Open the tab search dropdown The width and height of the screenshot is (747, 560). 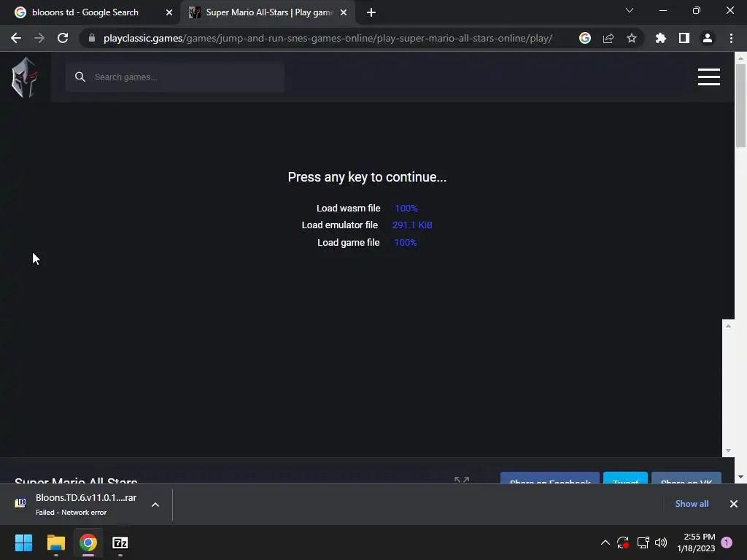630,10
